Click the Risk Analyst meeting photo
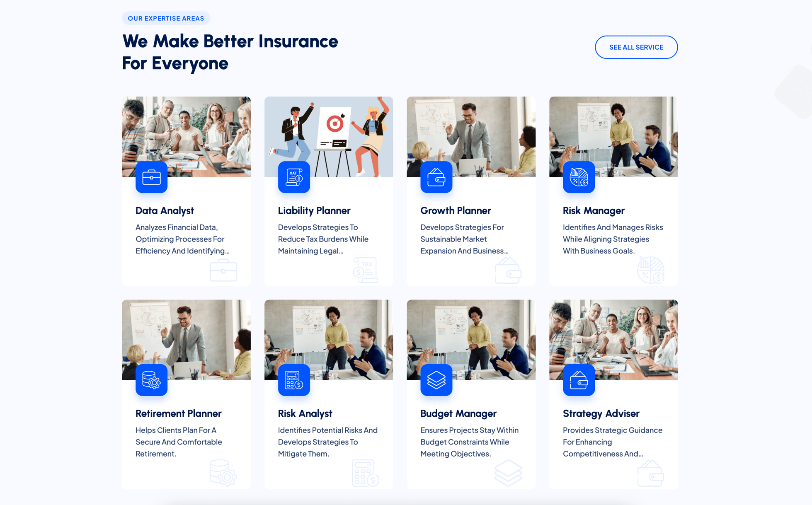This screenshot has width=812, height=505. click(x=329, y=340)
